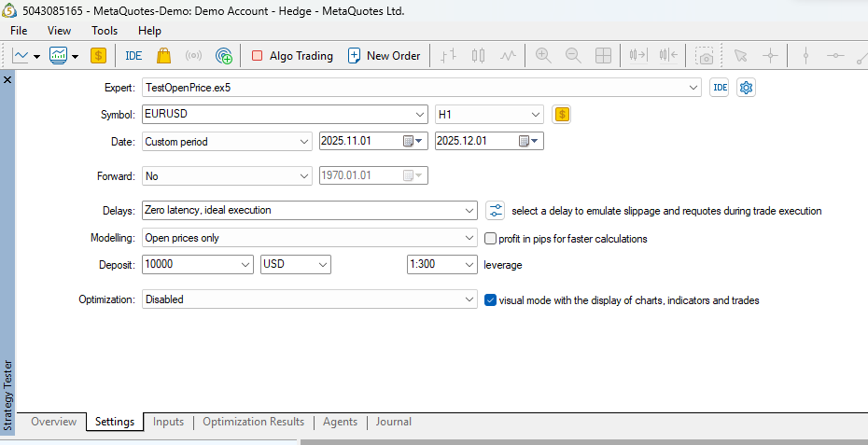Switch to the Agents tab
Image resolution: width=868 pixels, height=445 pixels.
tap(340, 422)
